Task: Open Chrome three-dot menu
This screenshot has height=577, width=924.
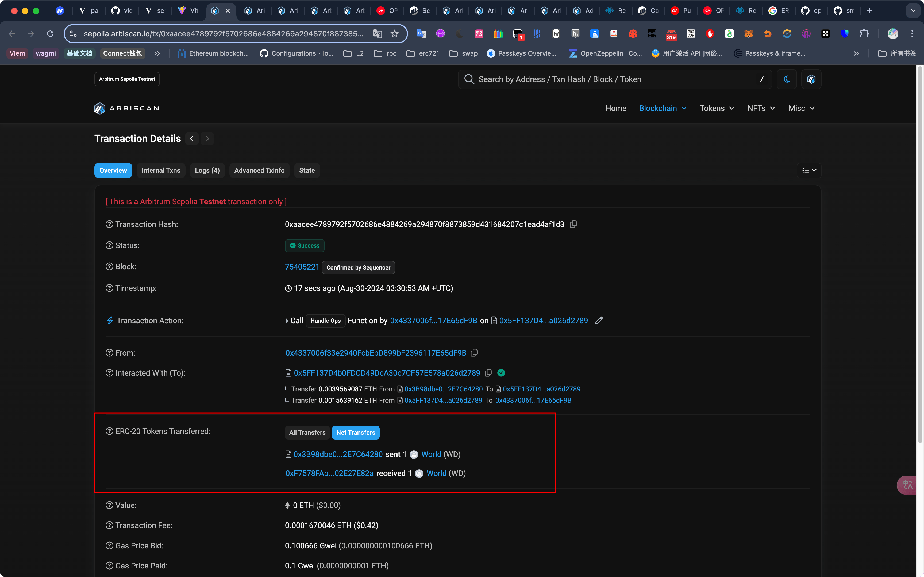Action: pos(912,34)
